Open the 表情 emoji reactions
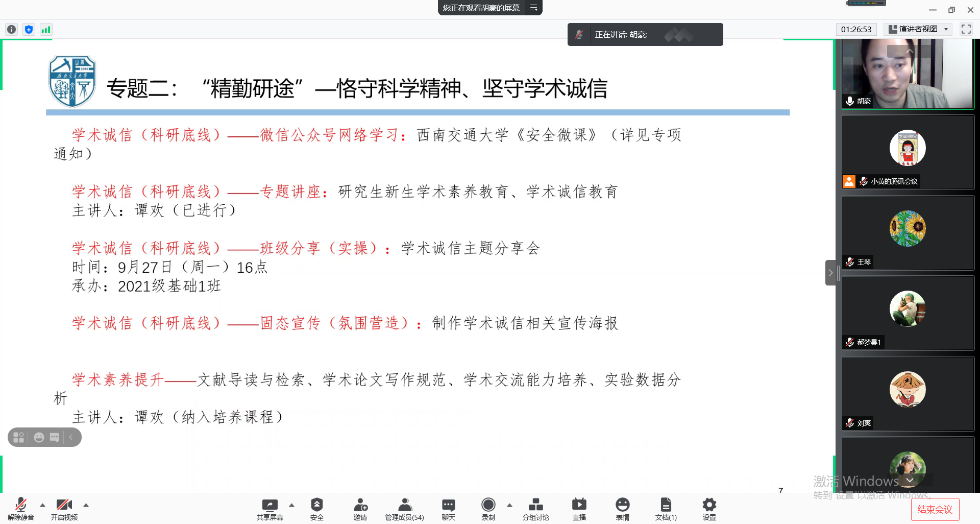Viewport: 980px width, 524px height. coord(622,509)
